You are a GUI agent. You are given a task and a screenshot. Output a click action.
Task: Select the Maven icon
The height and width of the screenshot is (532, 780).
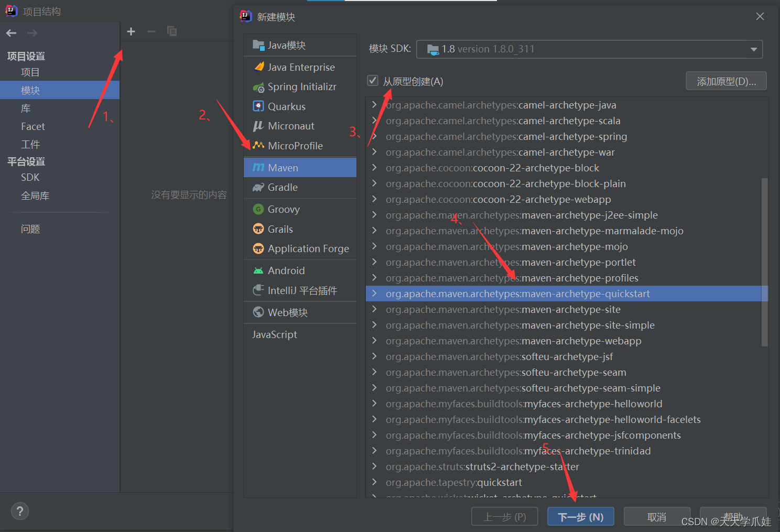click(x=258, y=167)
